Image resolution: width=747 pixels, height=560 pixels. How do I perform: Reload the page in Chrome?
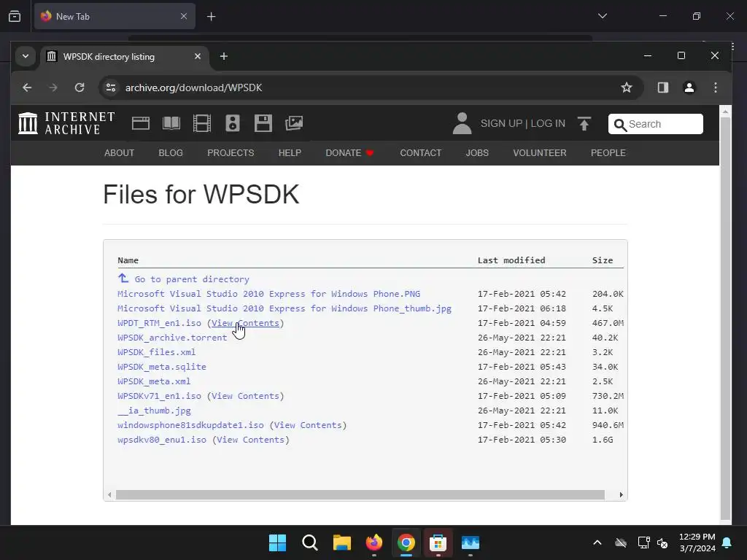pyautogui.click(x=80, y=87)
